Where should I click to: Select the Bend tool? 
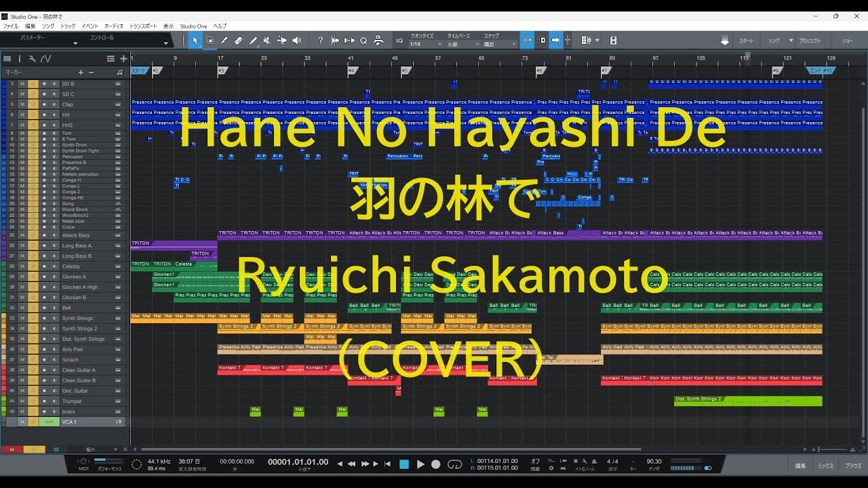coord(281,41)
